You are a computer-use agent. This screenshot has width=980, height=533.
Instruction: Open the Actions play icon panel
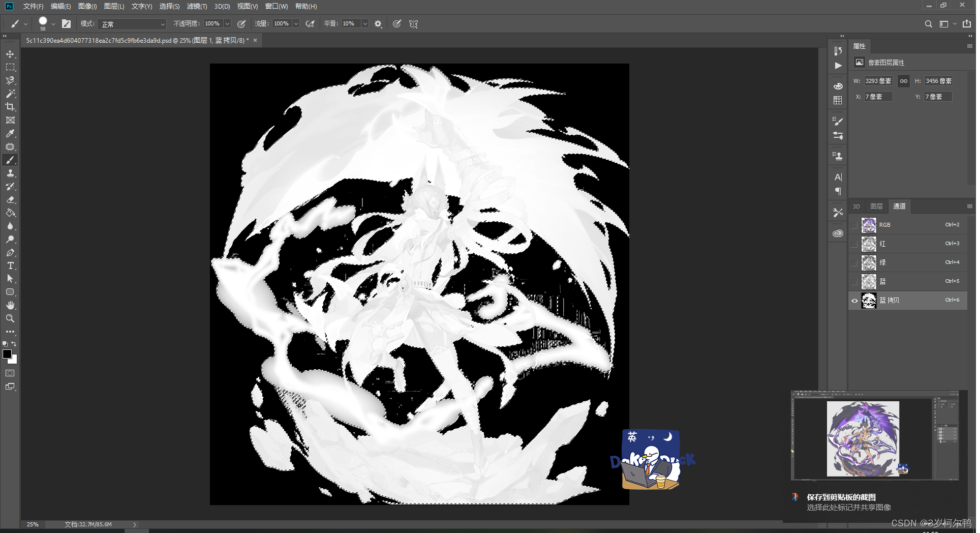(x=838, y=66)
